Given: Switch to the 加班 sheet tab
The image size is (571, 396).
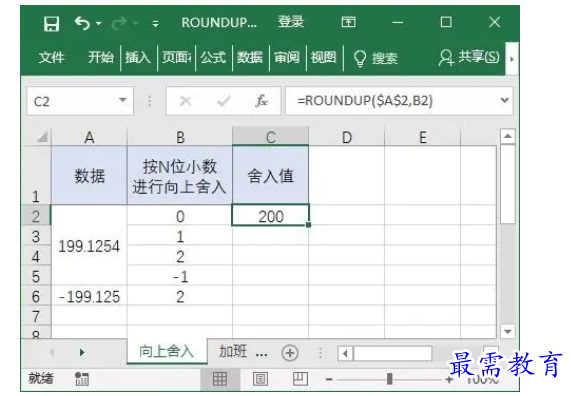Looking at the screenshot, I should pos(233,352).
